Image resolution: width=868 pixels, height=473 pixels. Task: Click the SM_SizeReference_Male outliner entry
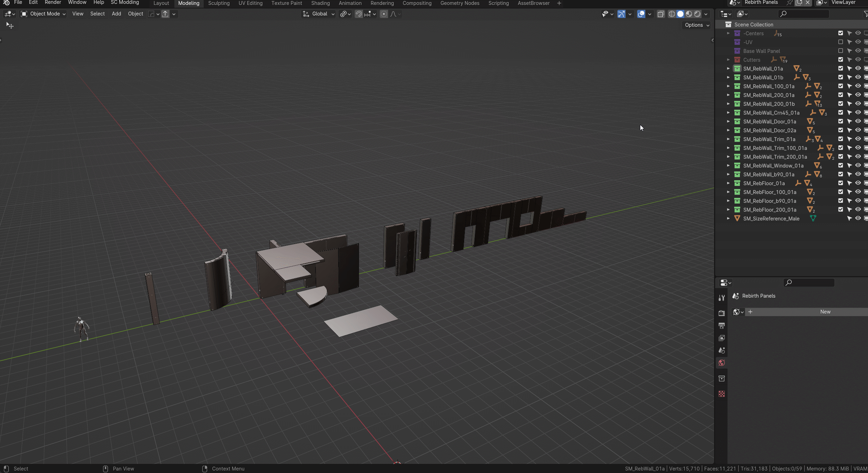(771, 218)
